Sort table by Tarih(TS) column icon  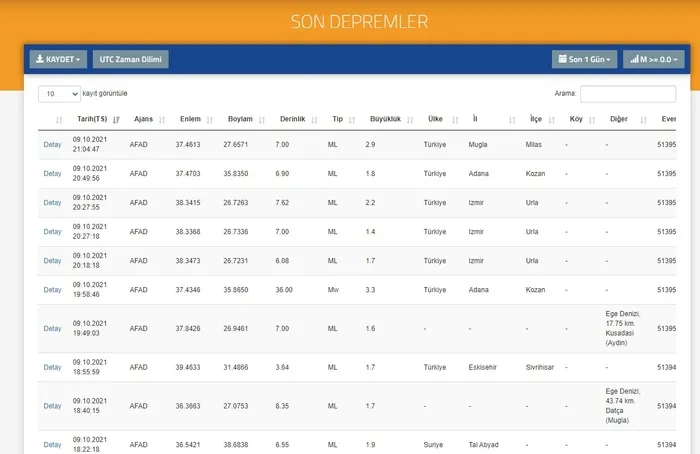click(x=116, y=119)
